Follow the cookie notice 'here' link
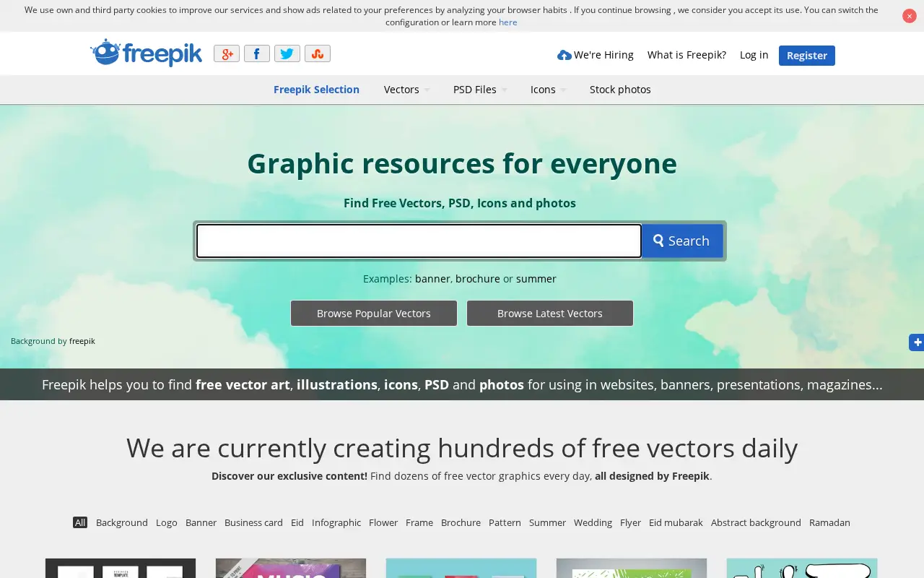The width and height of the screenshot is (924, 578). pos(508,22)
